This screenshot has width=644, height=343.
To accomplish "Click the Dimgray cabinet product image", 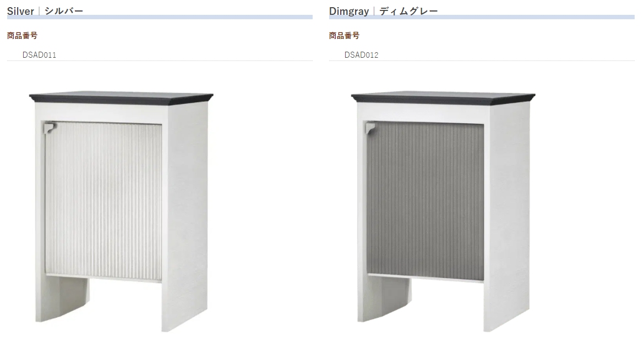I will pyautogui.click(x=443, y=212).
